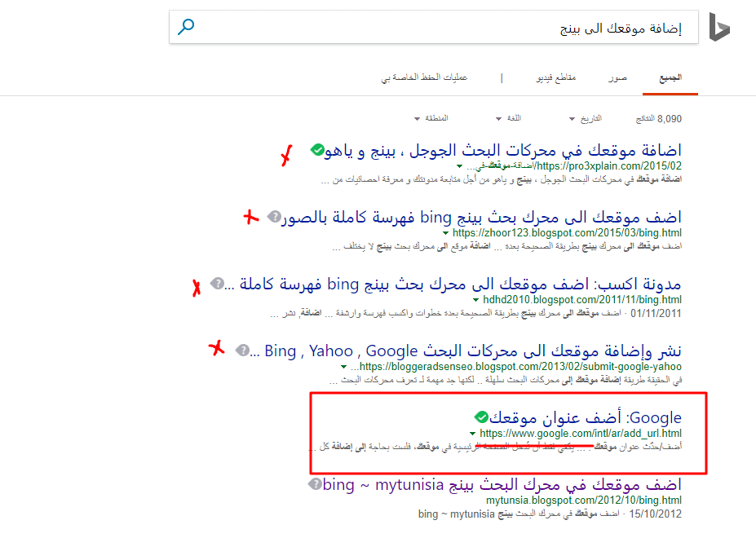The image size is (756, 538).
Task: Open the عمليات الحفظ الخاصة بي tab
Action: [x=423, y=78]
